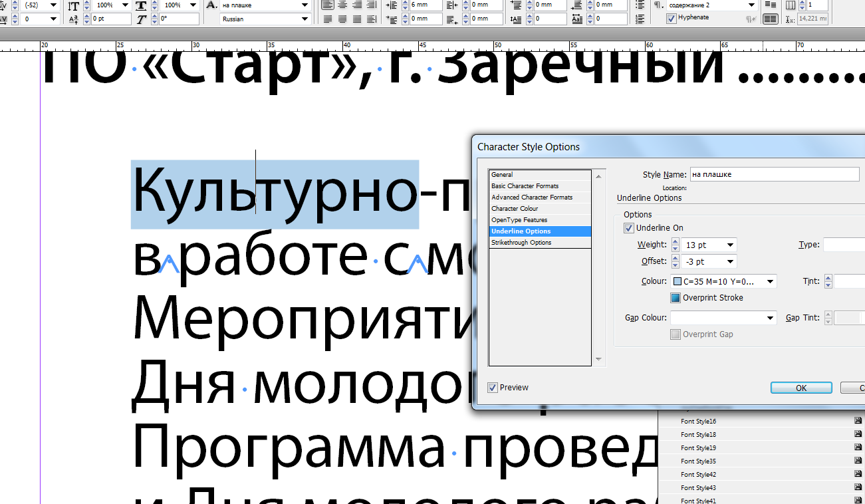This screenshot has width=865, height=504.
Task: Click the Offset stepper arrows
Action: pyautogui.click(x=676, y=262)
